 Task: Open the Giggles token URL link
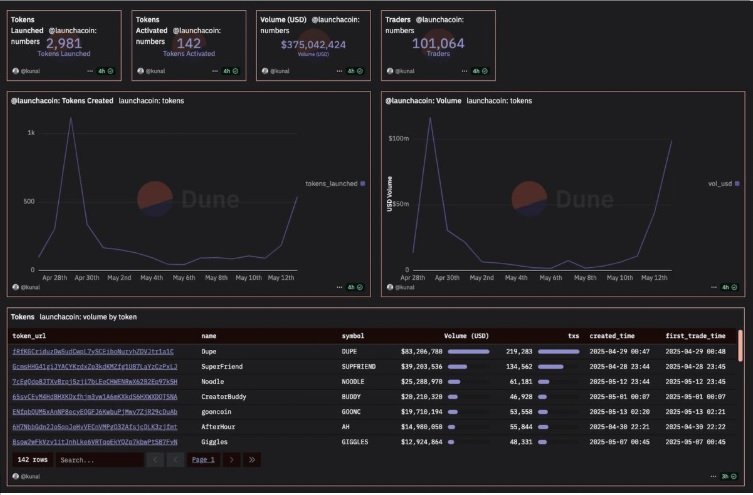95,442
